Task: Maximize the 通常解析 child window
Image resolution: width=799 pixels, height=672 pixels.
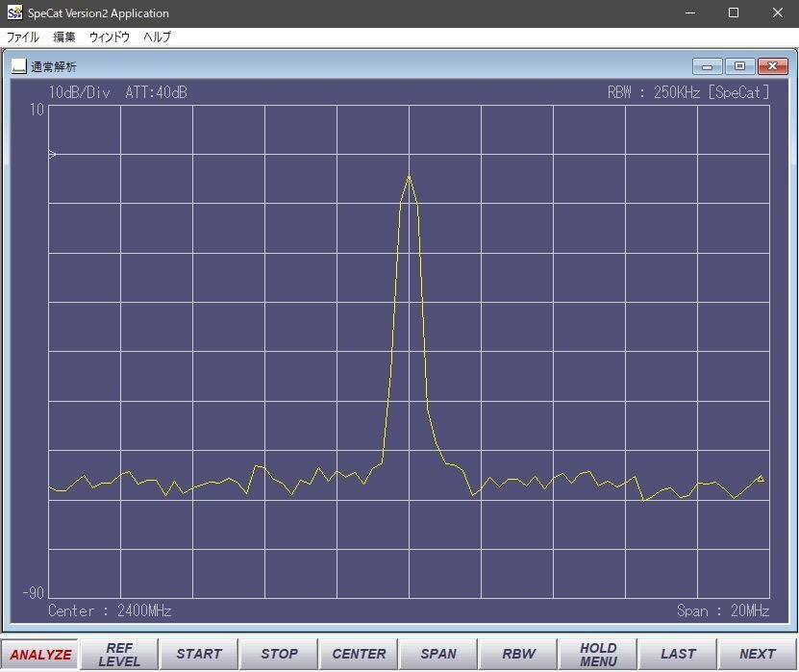Action: pos(740,66)
